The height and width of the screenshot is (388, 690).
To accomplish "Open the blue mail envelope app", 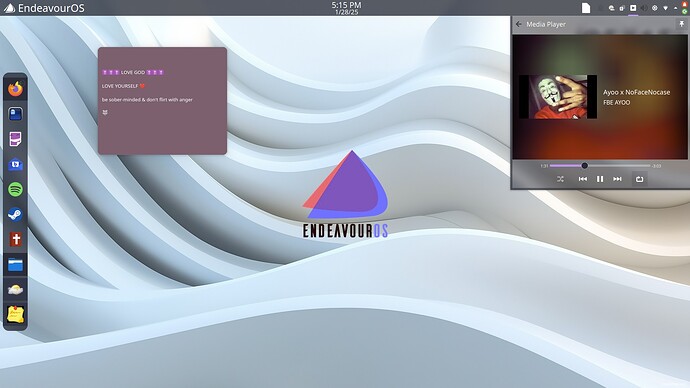I will 15,165.
